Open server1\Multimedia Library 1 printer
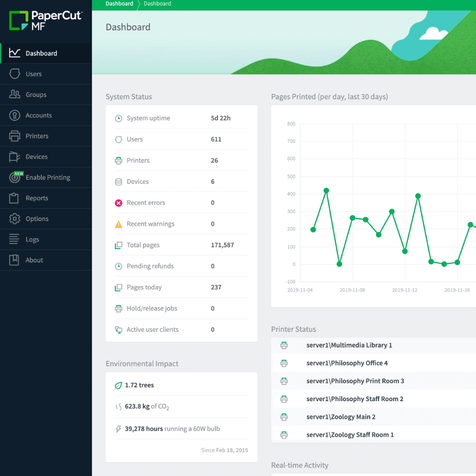This screenshot has width=476, height=476. (349, 345)
